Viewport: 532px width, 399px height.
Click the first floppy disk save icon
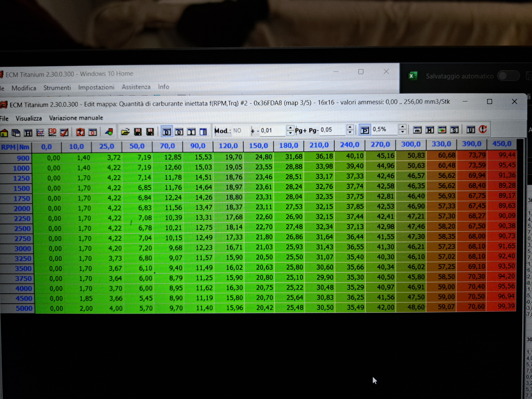(138, 132)
